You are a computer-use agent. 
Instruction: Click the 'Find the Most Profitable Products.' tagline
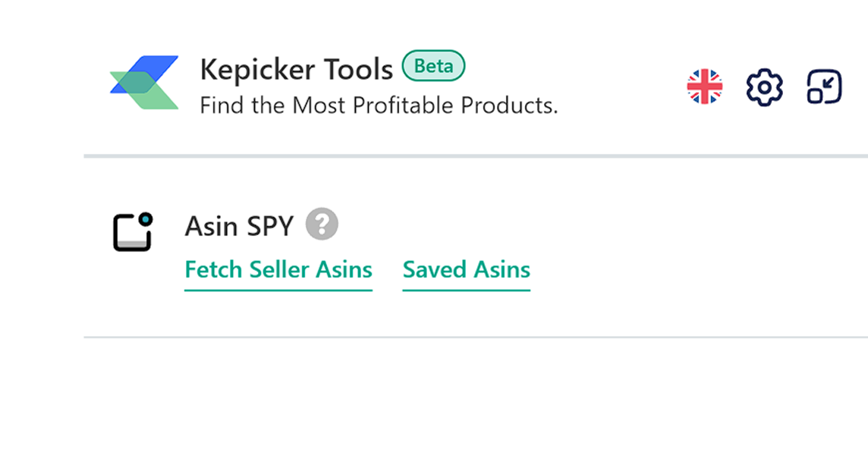(379, 105)
